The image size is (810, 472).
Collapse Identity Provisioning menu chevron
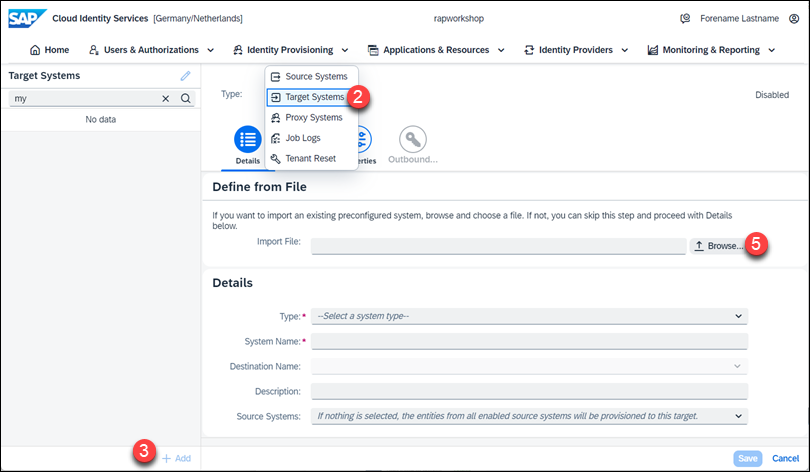pyautogui.click(x=345, y=51)
